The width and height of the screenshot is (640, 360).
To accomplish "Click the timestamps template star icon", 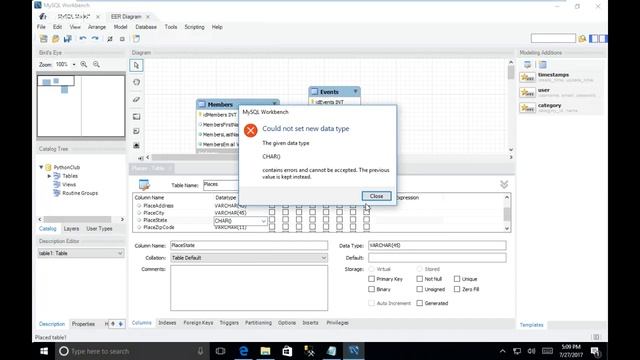I will click(x=527, y=77).
